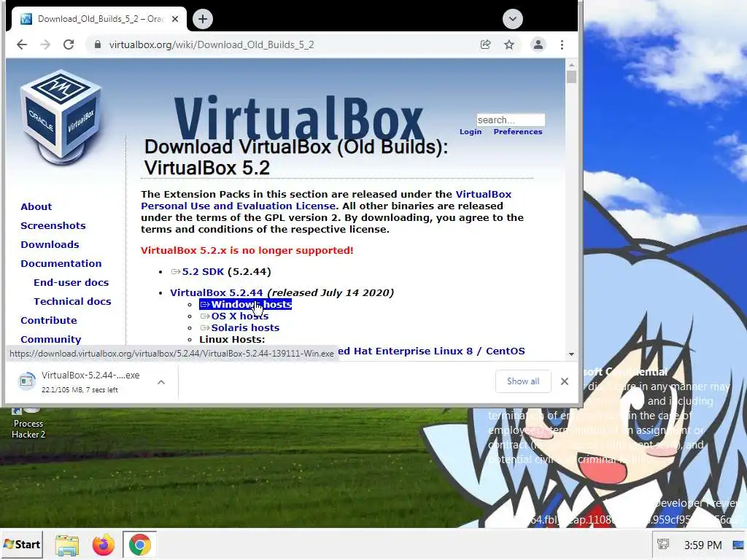Open the Process Hacker 2 desktop shortcut
The height and width of the screenshot is (560, 747).
28,424
